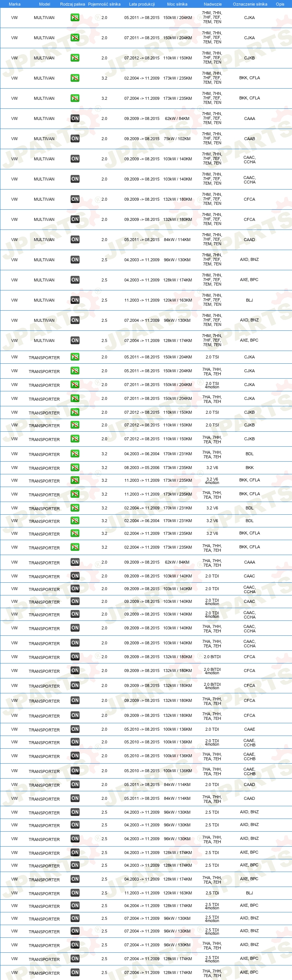Click ON icon in Transporter 04.2004 TDI 4motion row
The image size is (292, 980).
[x=75, y=905]
